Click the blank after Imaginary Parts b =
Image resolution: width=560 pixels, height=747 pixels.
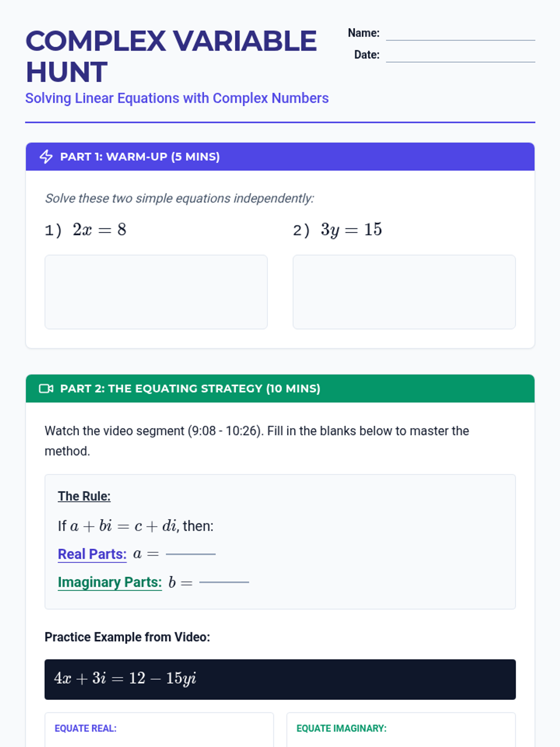(x=224, y=581)
